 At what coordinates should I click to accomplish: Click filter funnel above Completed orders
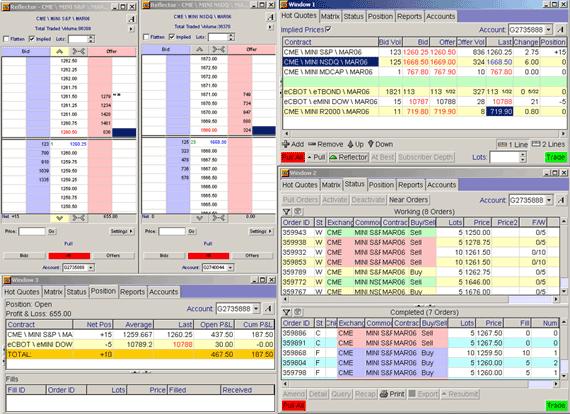pyautogui.click(x=286, y=312)
